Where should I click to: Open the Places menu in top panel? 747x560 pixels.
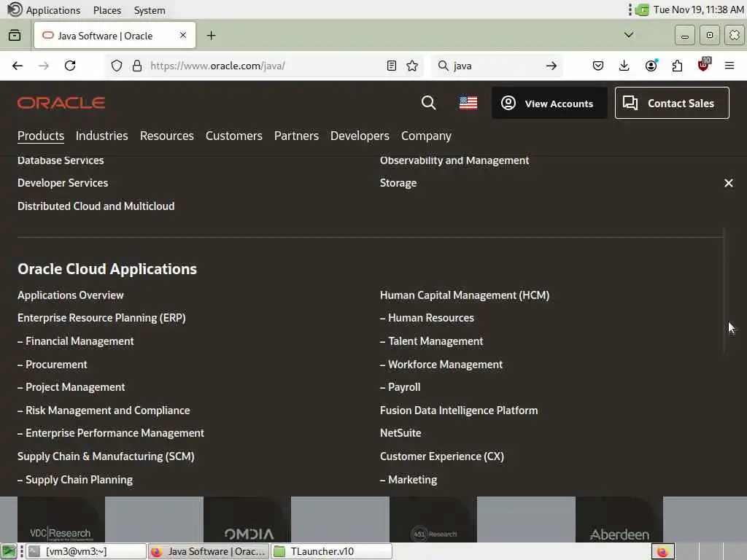click(x=107, y=10)
